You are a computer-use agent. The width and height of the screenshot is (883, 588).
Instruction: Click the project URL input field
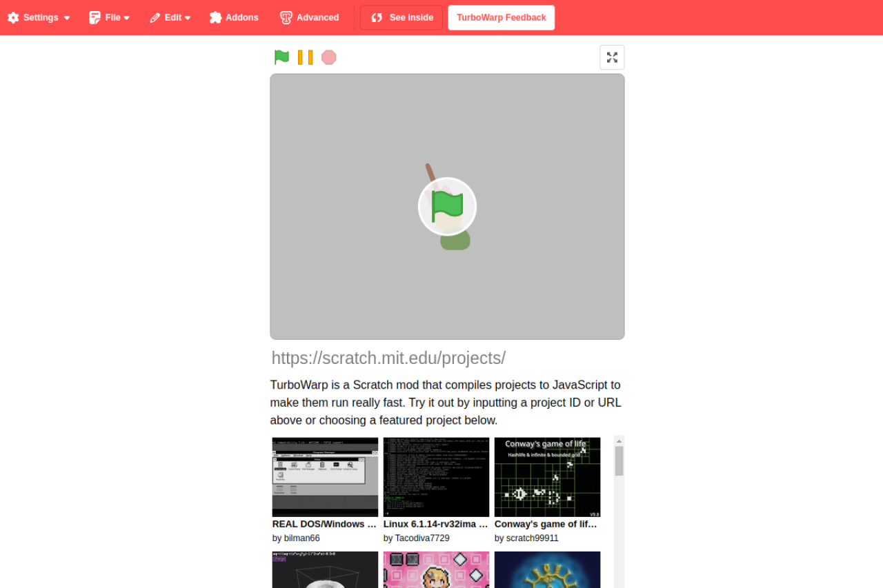click(x=447, y=358)
